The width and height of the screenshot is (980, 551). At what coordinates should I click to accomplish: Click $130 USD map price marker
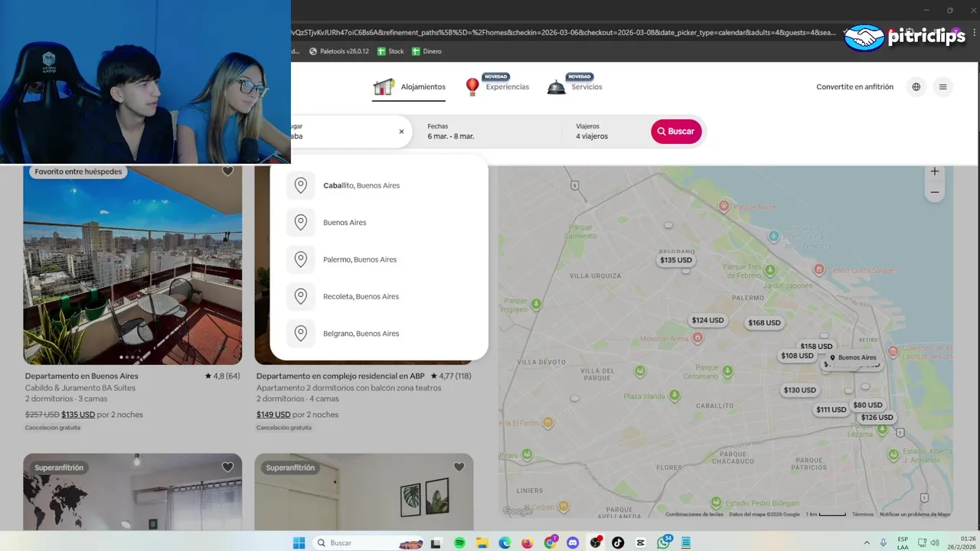[x=800, y=390]
